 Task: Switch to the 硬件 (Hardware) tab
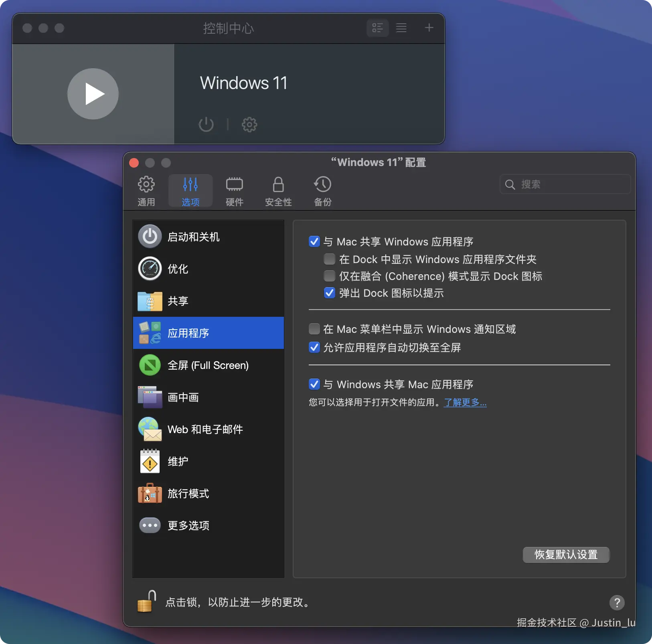pos(235,191)
